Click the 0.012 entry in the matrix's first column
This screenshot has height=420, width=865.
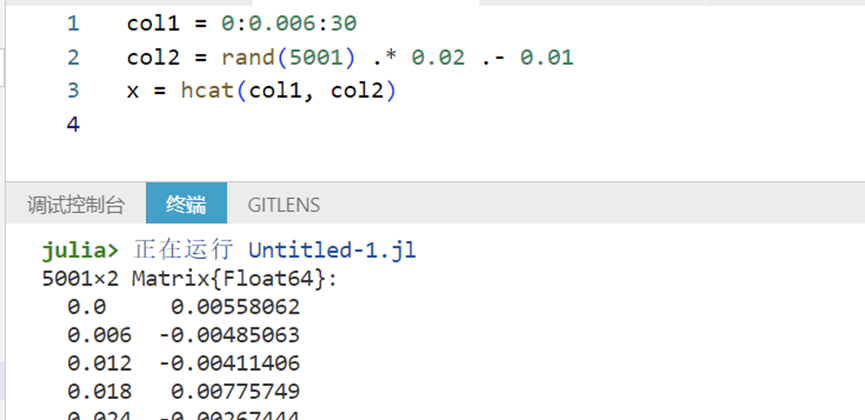point(100,363)
